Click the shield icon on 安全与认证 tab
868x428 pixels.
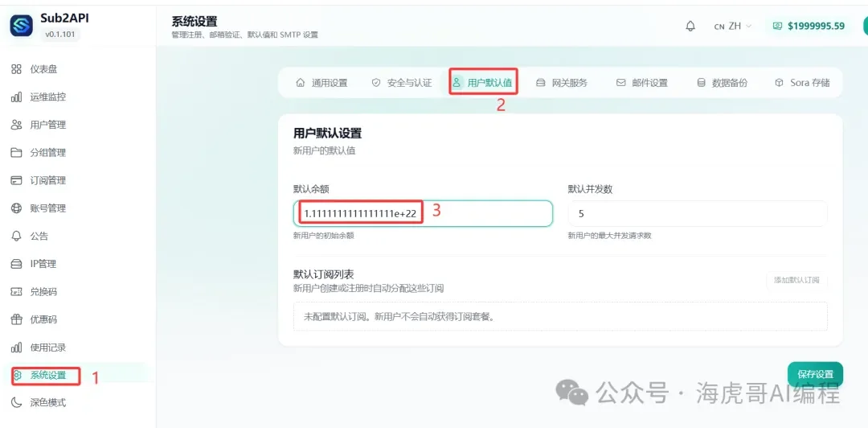pyautogui.click(x=376, y=83)
